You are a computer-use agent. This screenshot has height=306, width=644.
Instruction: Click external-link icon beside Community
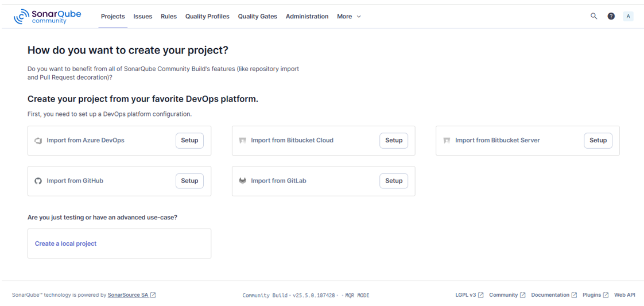[523, 295]
